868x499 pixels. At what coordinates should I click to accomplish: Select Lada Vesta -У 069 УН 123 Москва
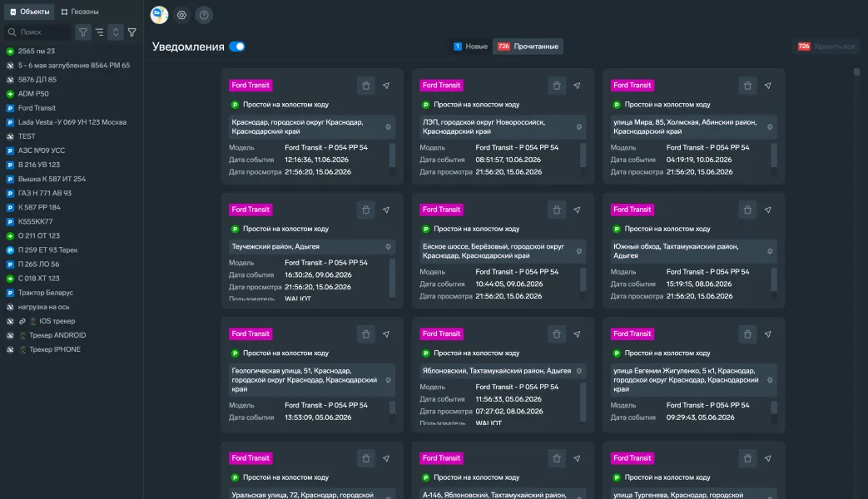click(72, 122)
